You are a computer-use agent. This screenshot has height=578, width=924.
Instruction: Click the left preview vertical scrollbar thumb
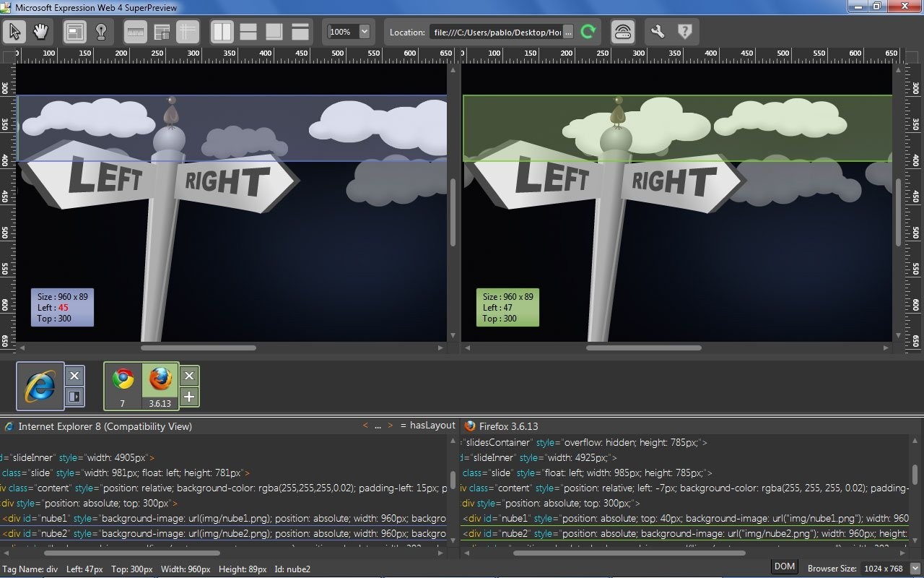point(453,213)
